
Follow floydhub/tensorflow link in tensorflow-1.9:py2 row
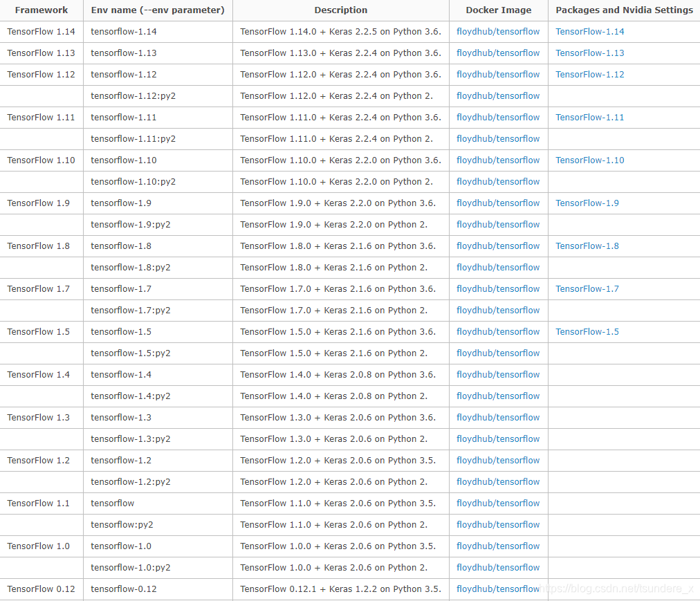click(x=498, y=225)
